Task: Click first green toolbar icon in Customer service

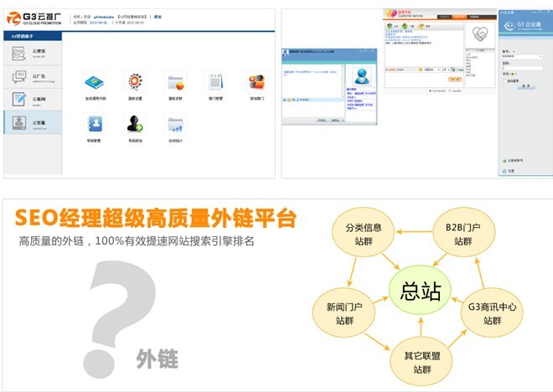Action: click(390, 27)
